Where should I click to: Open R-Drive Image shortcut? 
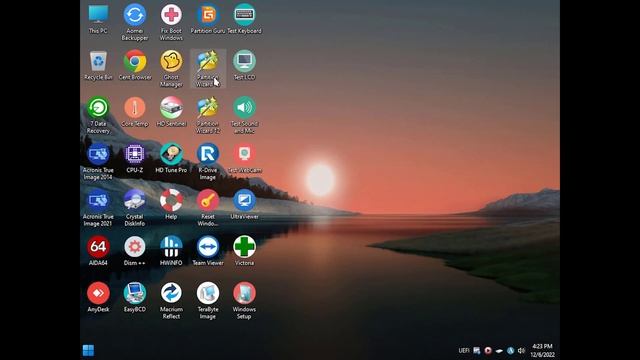click(x=208, y=162)
